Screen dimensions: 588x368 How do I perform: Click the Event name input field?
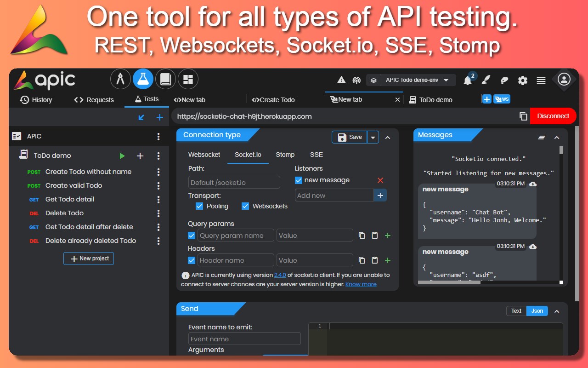coord(244,339)
